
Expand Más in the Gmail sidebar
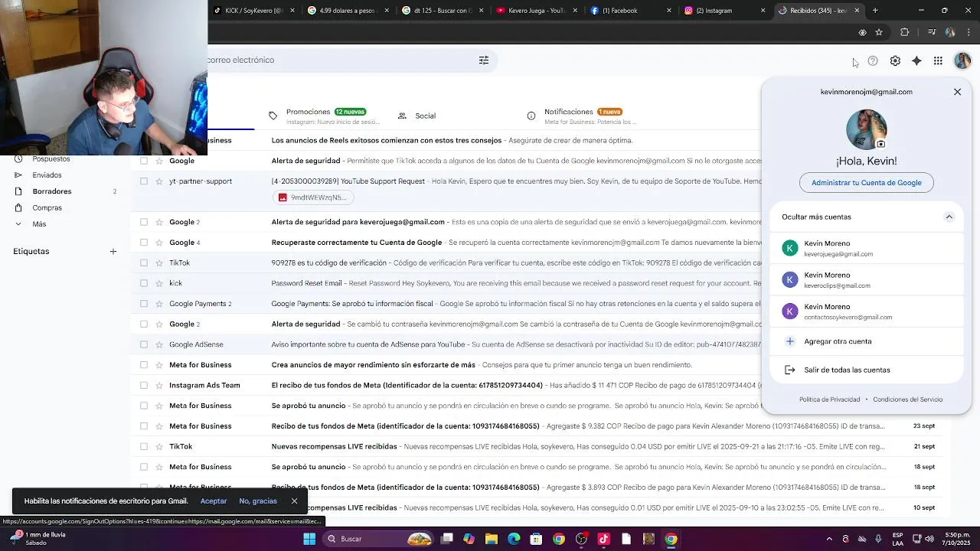[x=39, y=224]
